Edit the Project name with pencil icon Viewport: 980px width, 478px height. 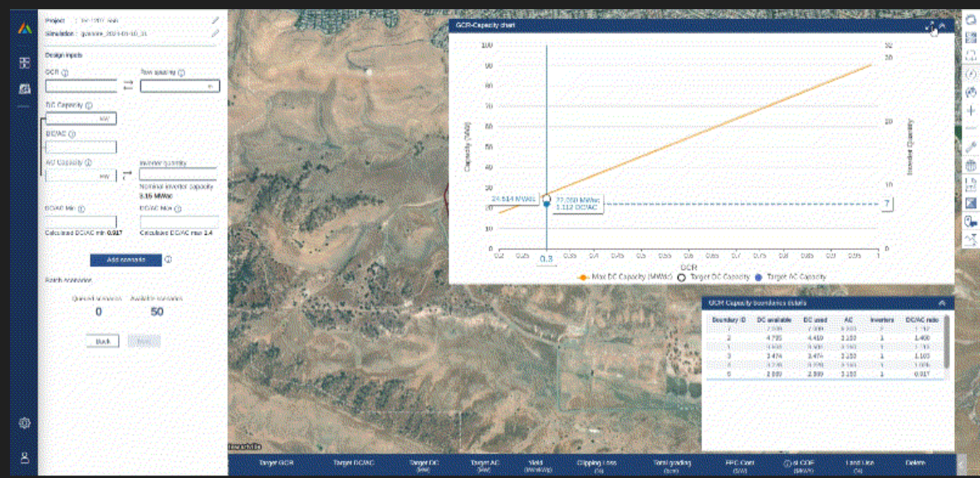click(216, 21)
